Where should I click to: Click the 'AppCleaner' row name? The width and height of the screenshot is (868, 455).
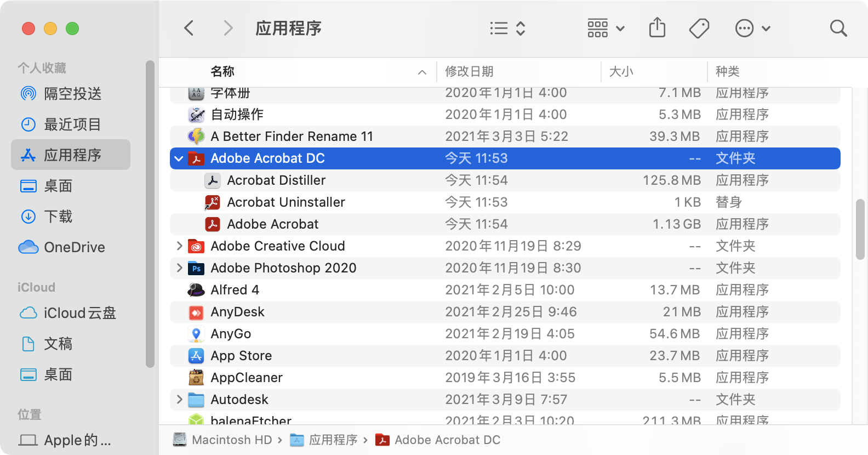point(247,378)
